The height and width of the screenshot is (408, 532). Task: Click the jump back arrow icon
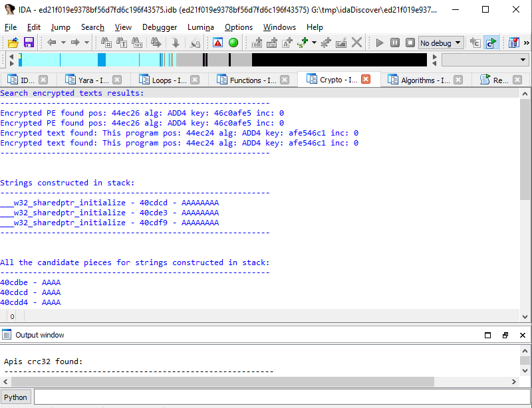coord(51,43)
